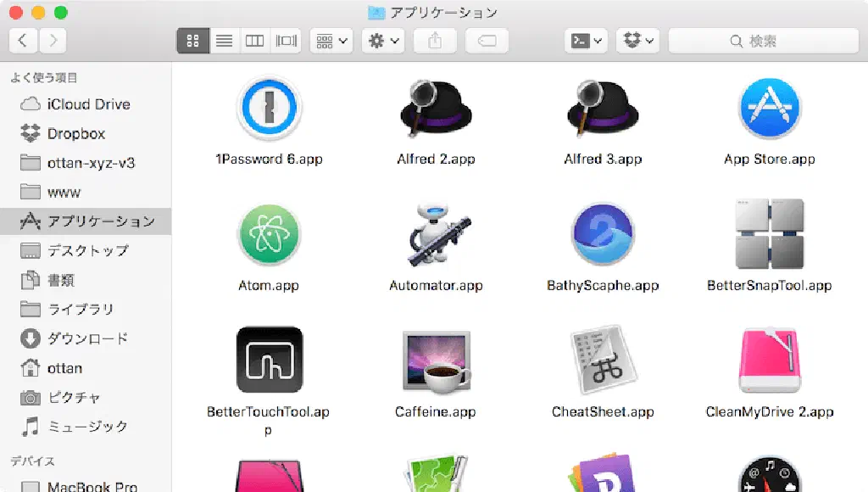The width and height of the screenshot is (868, 492).
Task: Click the back navigation button
Action: (23, 41)
